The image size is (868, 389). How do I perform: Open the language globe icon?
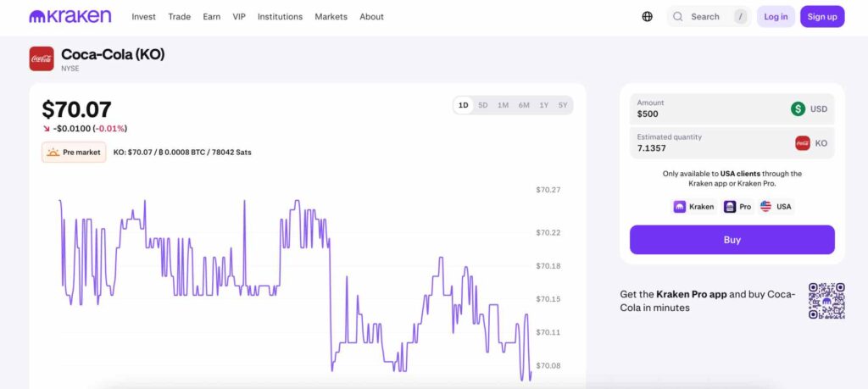coord(647,17)
